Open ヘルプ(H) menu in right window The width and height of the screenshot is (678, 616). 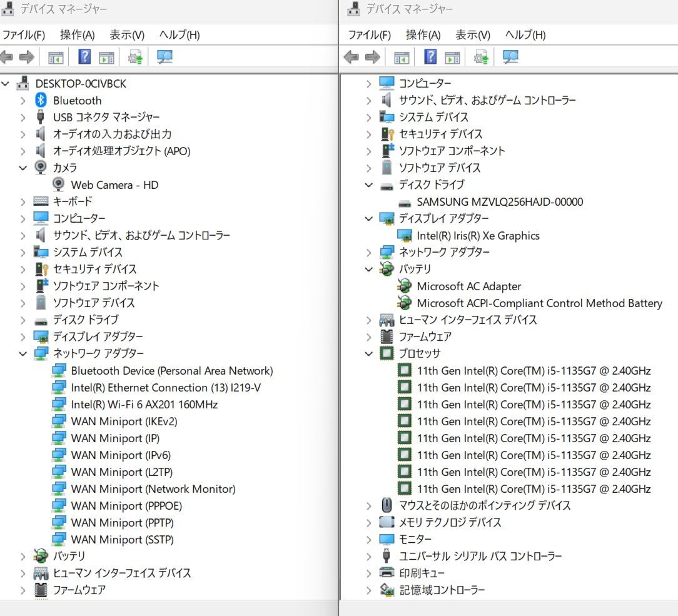(x=525, y=34)
